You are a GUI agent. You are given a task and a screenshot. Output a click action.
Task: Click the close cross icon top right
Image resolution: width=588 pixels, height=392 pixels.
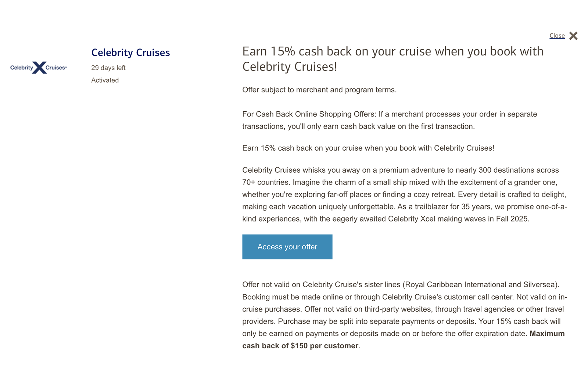tap(573, 36)
